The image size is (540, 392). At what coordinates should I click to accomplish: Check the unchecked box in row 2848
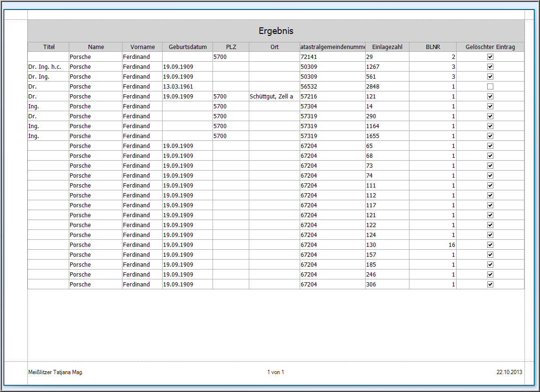490,86
